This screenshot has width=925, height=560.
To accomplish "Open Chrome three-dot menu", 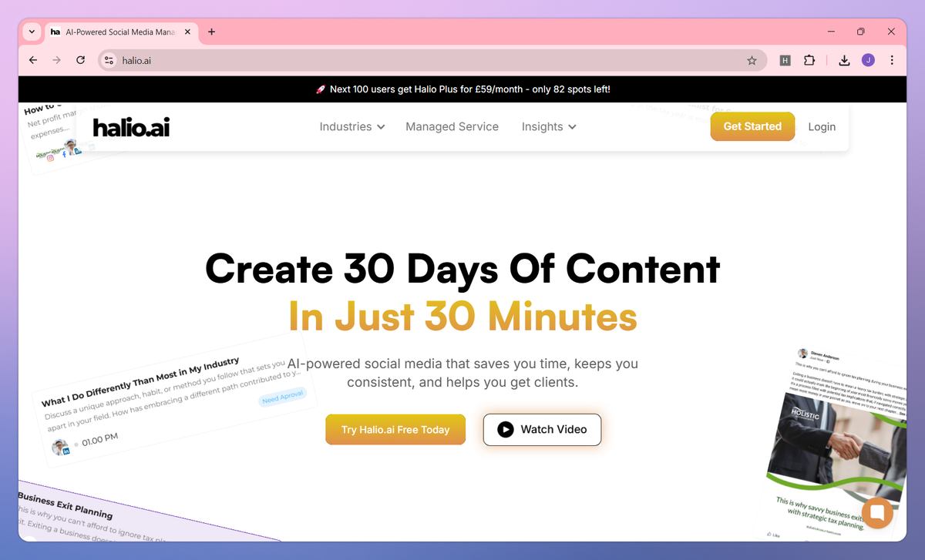I will [x=892, y=60].
